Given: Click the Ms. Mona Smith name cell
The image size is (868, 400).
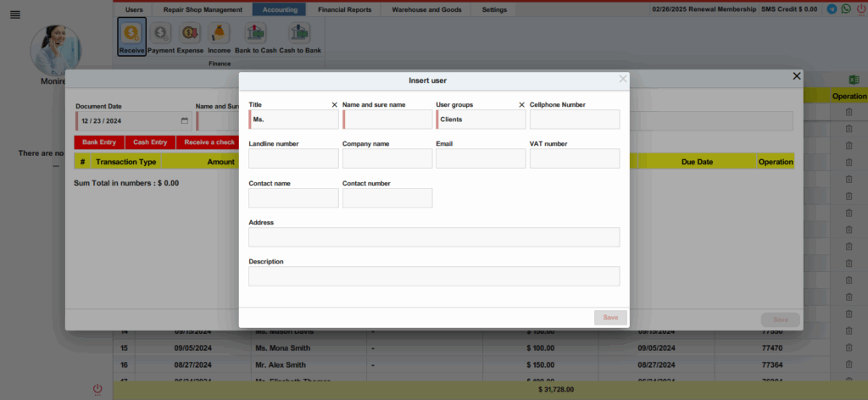Looking at the screenshot, I should point(309,348).
